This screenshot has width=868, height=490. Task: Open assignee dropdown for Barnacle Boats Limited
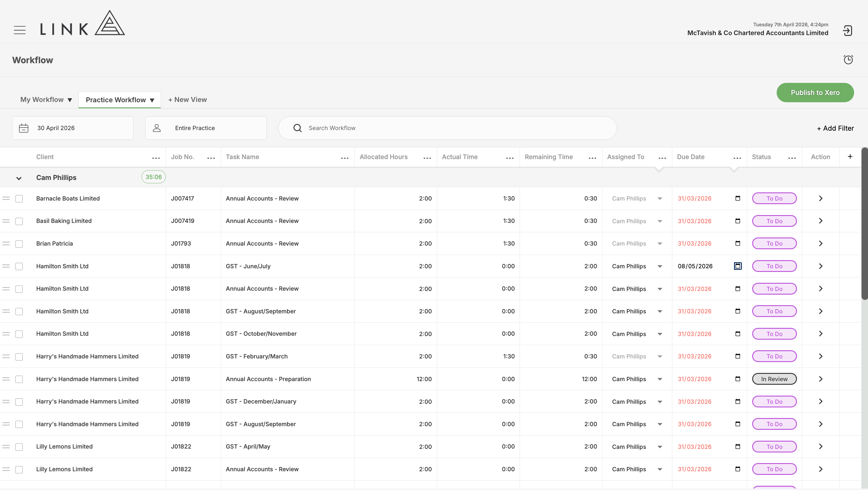660,198
